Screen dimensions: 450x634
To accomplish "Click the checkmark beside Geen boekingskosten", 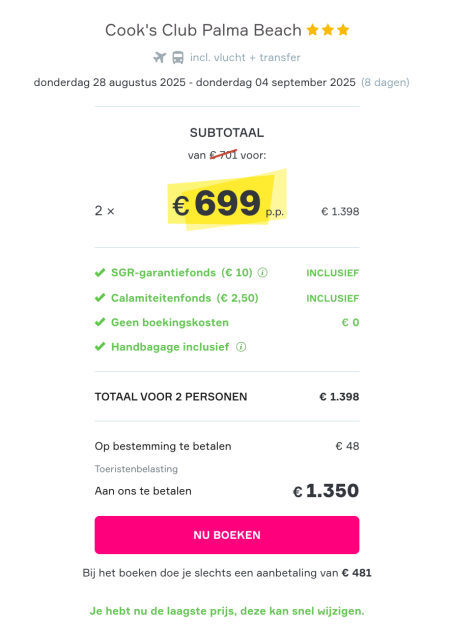I will (x=100, y=322).
